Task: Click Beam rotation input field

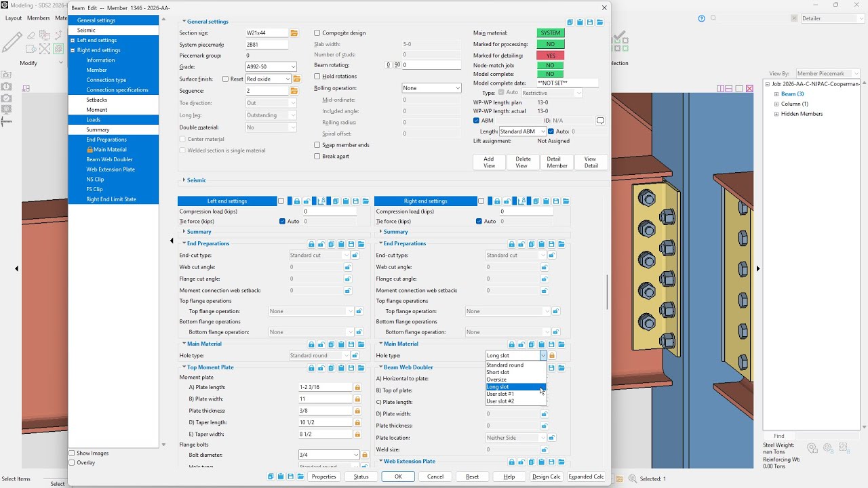Action: click(x=432, y=65)
